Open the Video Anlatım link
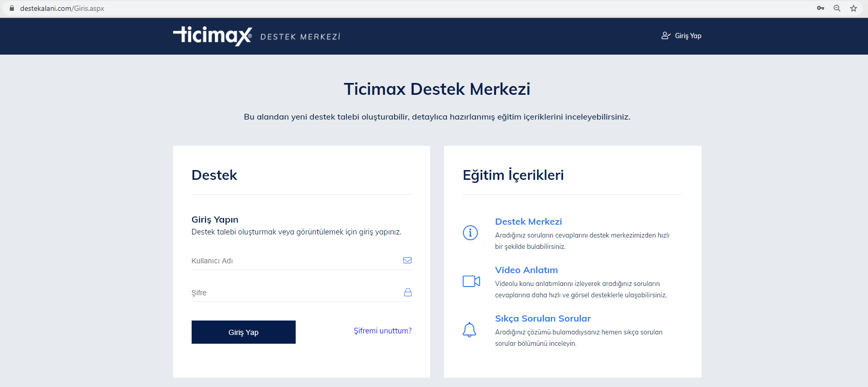 click(x=526, y=270)
